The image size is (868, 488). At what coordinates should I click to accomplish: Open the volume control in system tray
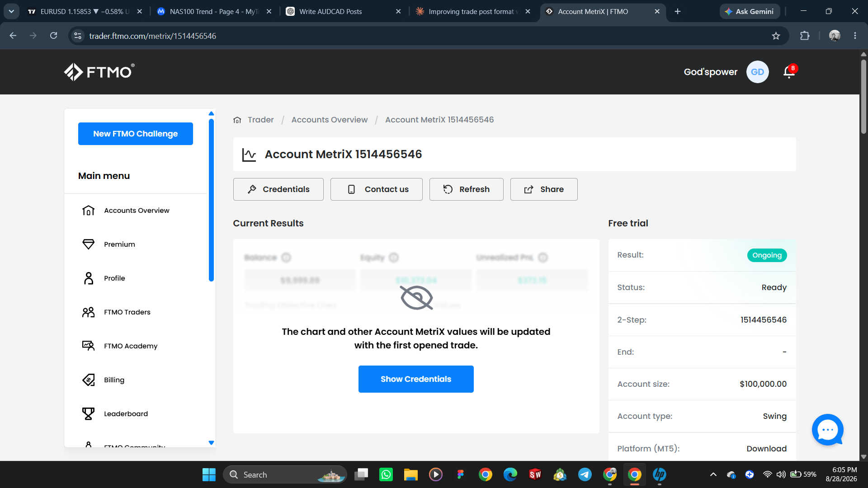coord(781,474)
